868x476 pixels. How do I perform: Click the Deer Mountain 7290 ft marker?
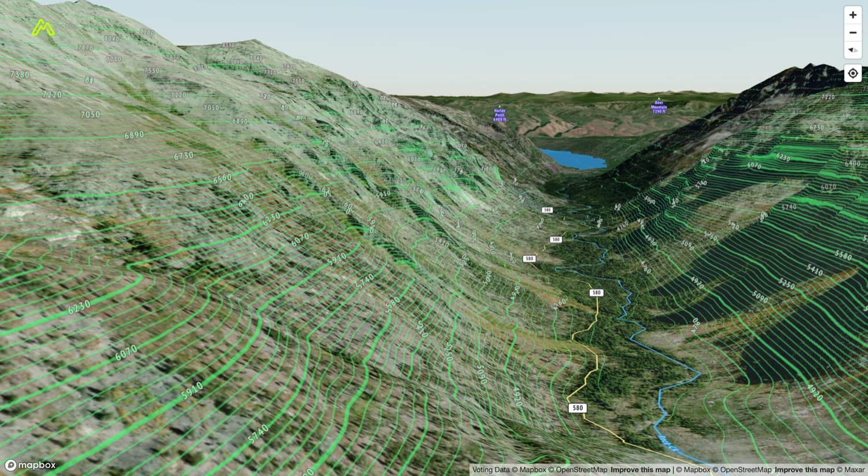pos(659,105)
